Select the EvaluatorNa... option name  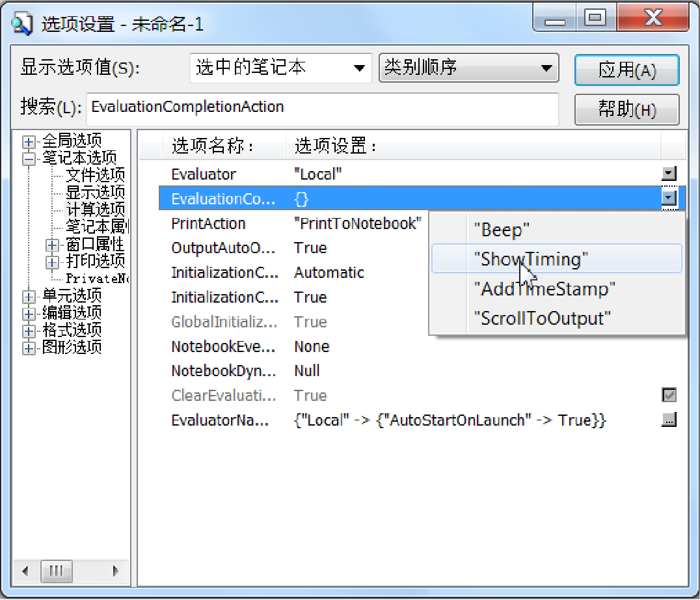(220, 420)
